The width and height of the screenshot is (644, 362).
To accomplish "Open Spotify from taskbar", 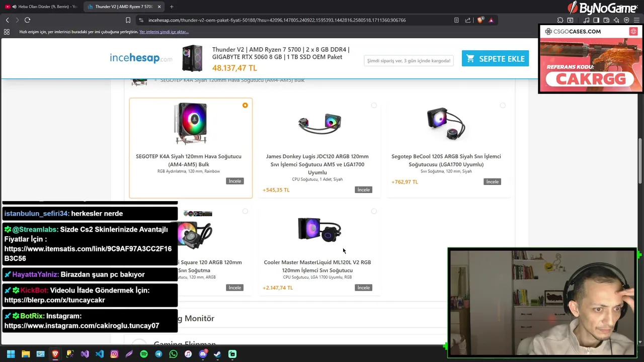I will tap(144, 354).
